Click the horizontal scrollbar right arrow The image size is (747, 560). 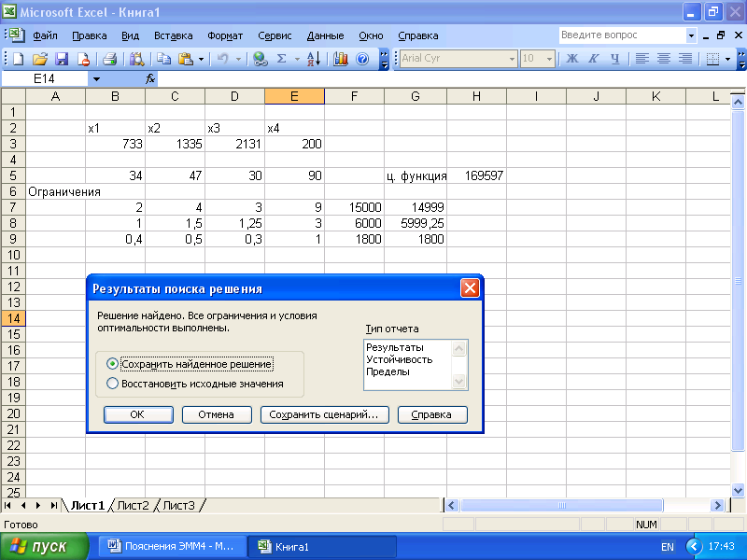pyautogui.click(x=717, y=506)
